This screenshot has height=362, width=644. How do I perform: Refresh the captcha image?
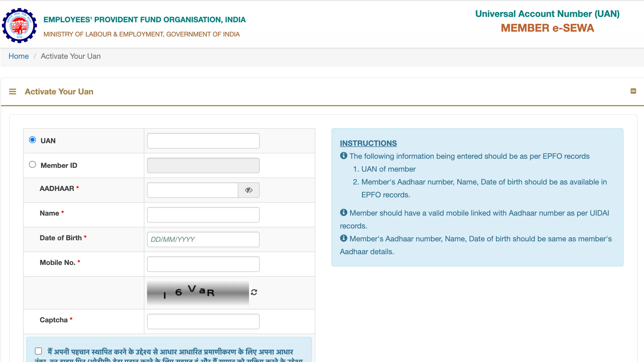coord(254,292)
